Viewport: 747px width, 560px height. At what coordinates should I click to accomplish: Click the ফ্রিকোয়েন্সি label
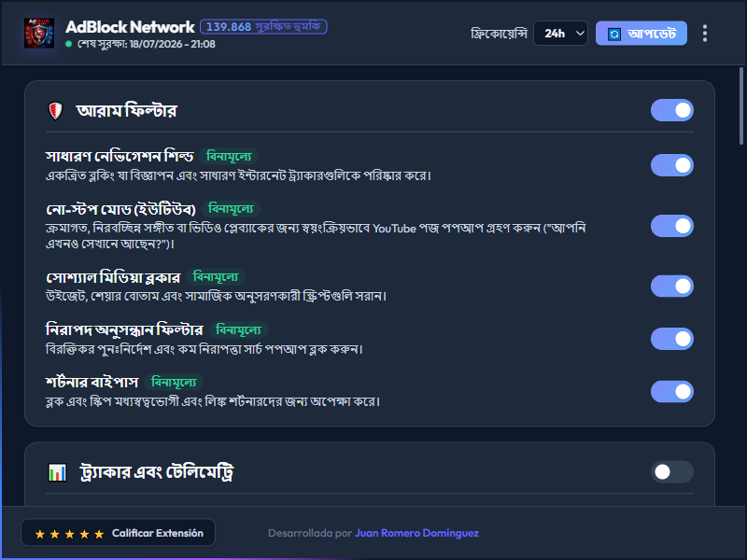(x=499, y=34)
